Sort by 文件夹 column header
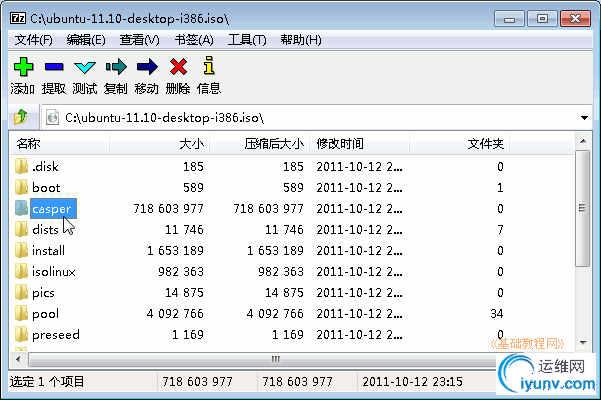 [x=460, y=144]
